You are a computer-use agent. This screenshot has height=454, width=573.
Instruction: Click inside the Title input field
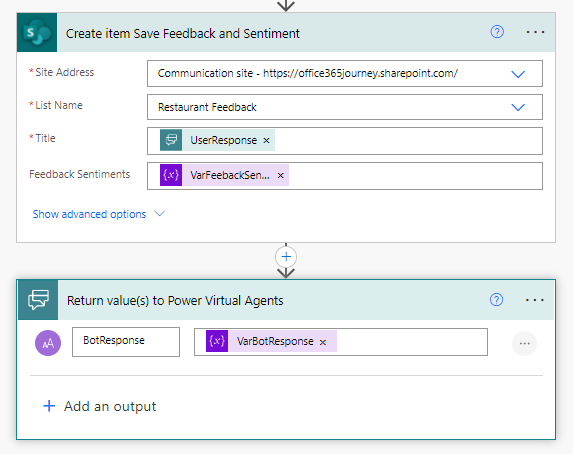coord(345,141)
